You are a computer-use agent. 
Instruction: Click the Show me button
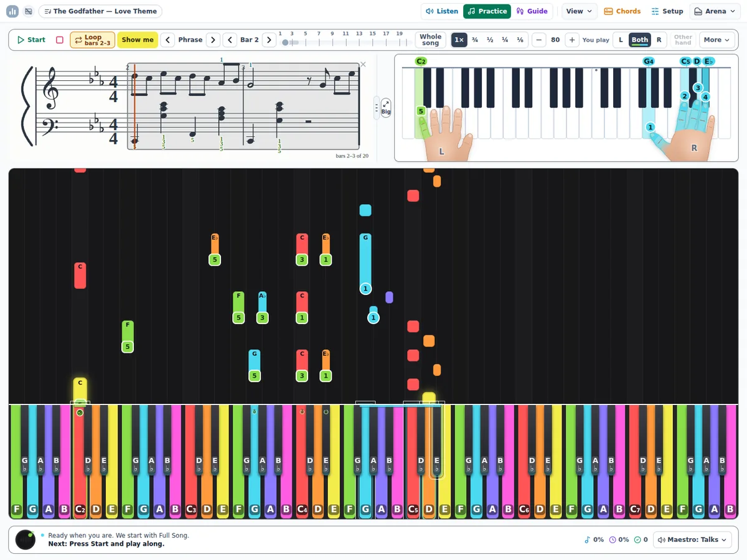pos(138,40)
